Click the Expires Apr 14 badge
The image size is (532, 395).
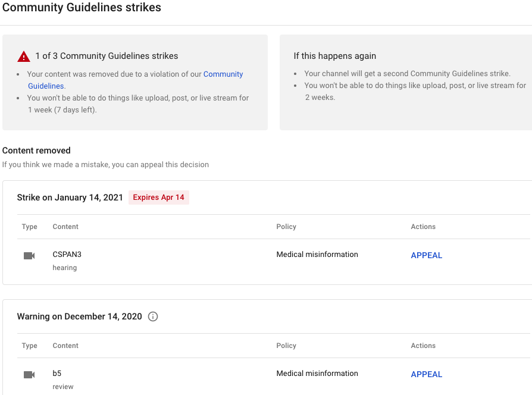(x=158, y=197)
